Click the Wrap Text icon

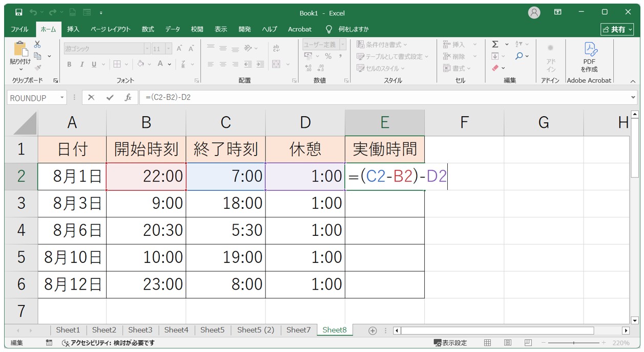277,48
